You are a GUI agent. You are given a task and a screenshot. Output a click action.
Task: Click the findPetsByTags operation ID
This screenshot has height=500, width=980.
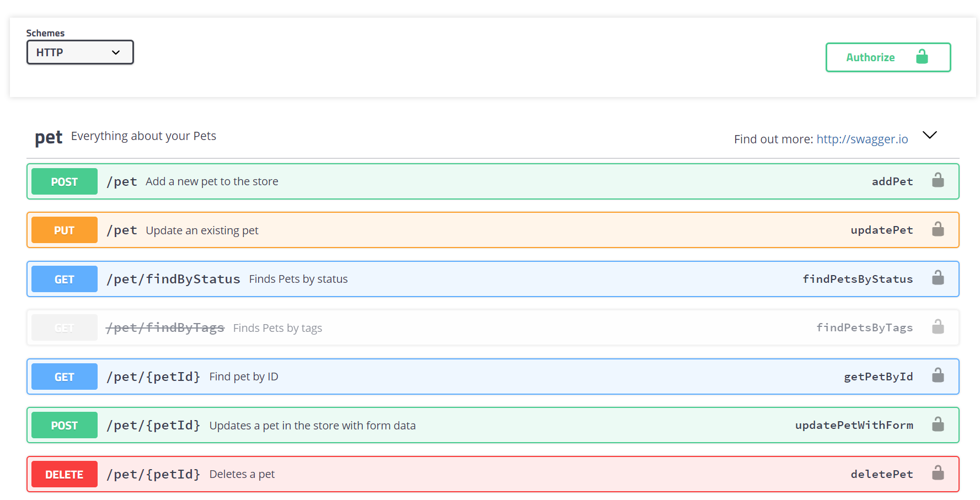(865, 327)
